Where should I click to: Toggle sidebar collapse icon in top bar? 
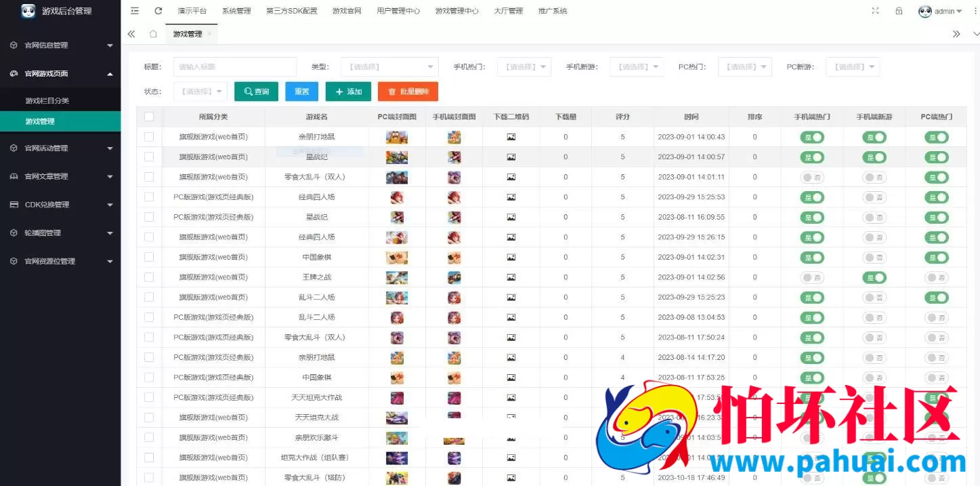pyautogui.click(x=135, y=11)
